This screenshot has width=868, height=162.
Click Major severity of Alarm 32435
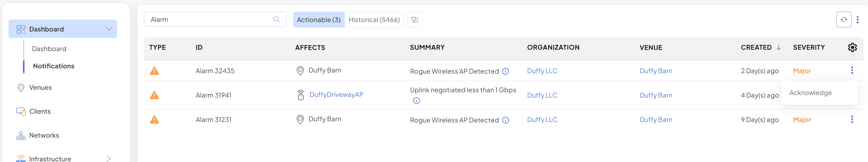pyautogui.click(x=802, y=71)
